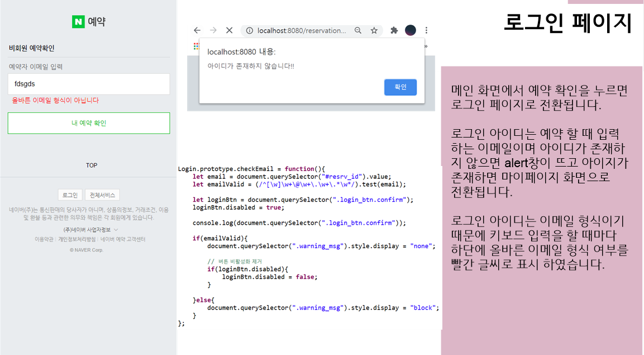The height and width of the screenshot is (355, 644).
Task: Open the extensions puzzle icon
Action: click(x=394, y=30)
